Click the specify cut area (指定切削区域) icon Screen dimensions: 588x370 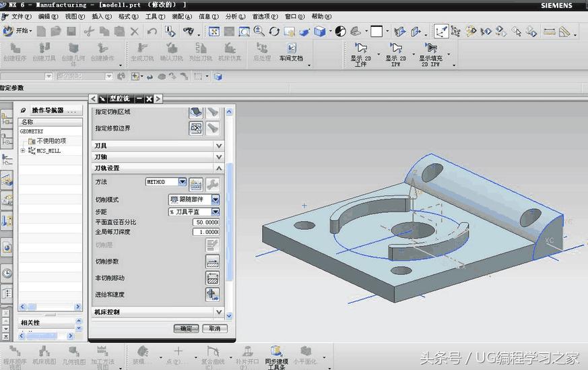pyautogui.click(x=196, y=112)
